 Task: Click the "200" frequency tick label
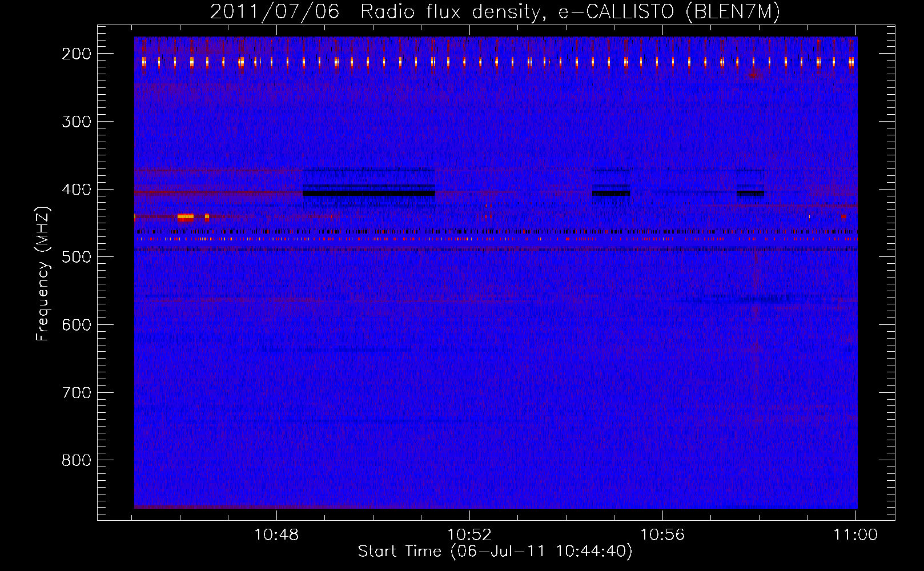(x=77, y=54)
